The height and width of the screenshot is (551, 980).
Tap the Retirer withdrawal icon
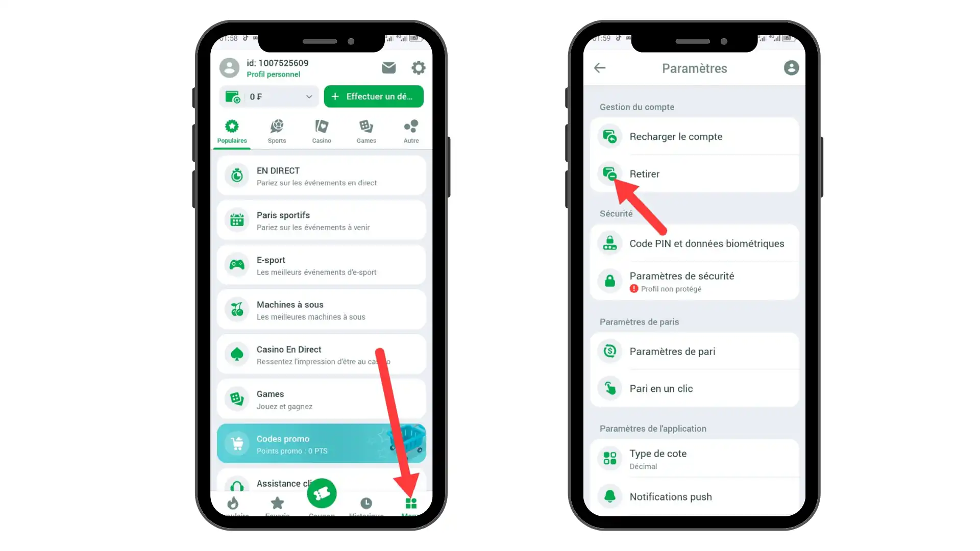pos(610,173)
